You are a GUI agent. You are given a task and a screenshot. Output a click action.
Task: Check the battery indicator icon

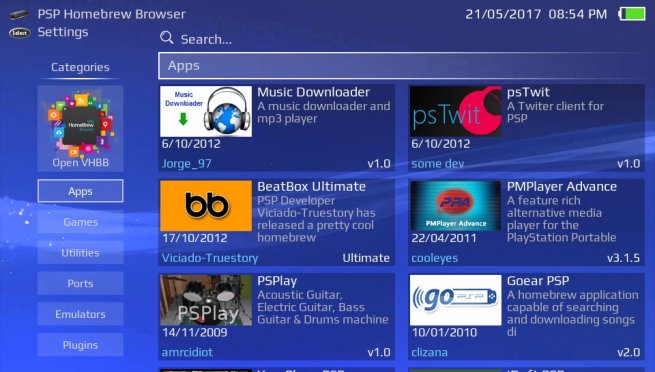tap(632, 14)
